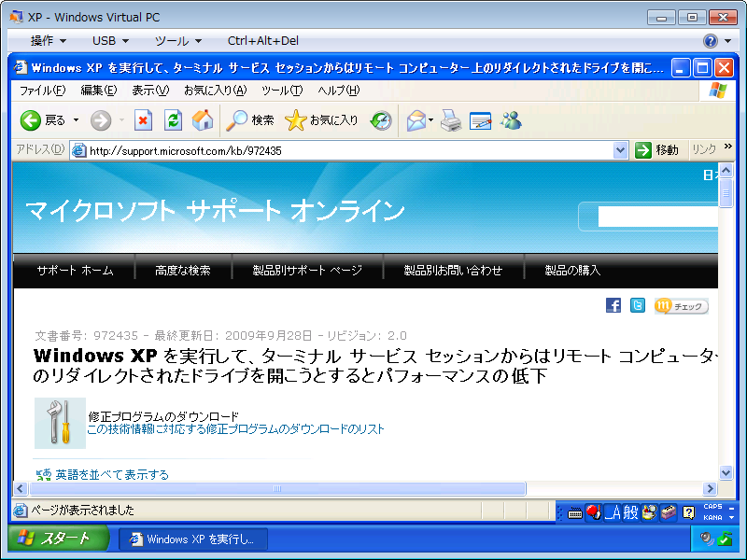Open the ヘルプ(H) menu
The width and height of the screenshot is (747, 560).
point(339,90)
